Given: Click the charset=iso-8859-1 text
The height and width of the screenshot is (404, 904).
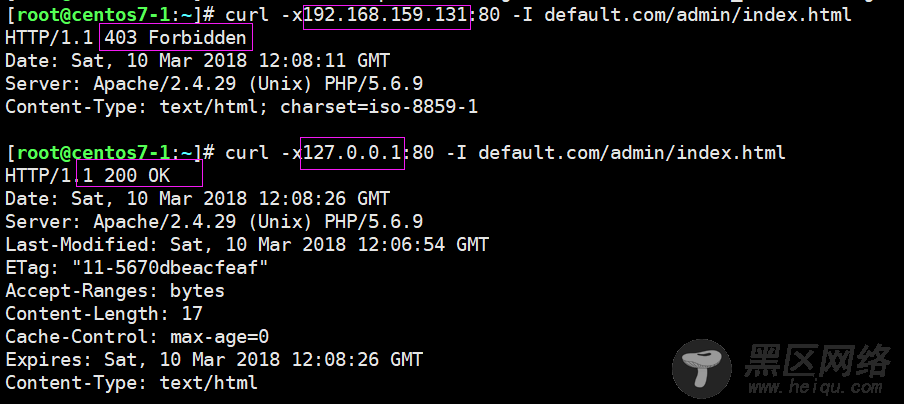Looking at the screenshot, I should tap(379, 107).
